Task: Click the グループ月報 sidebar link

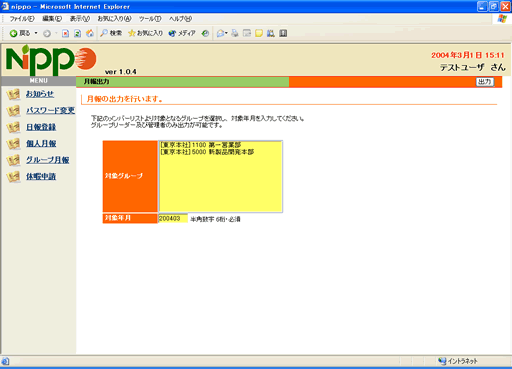Action: coord(48,160)
